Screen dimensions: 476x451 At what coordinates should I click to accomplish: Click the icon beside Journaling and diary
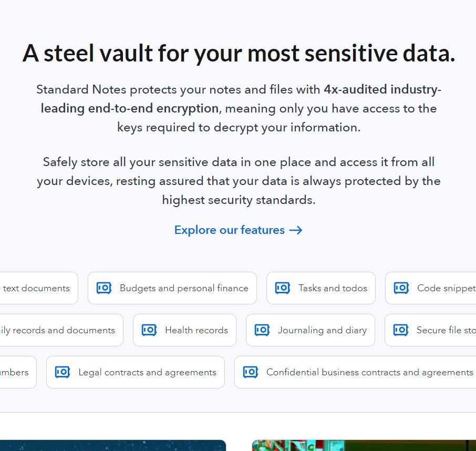tap(262, 330)
